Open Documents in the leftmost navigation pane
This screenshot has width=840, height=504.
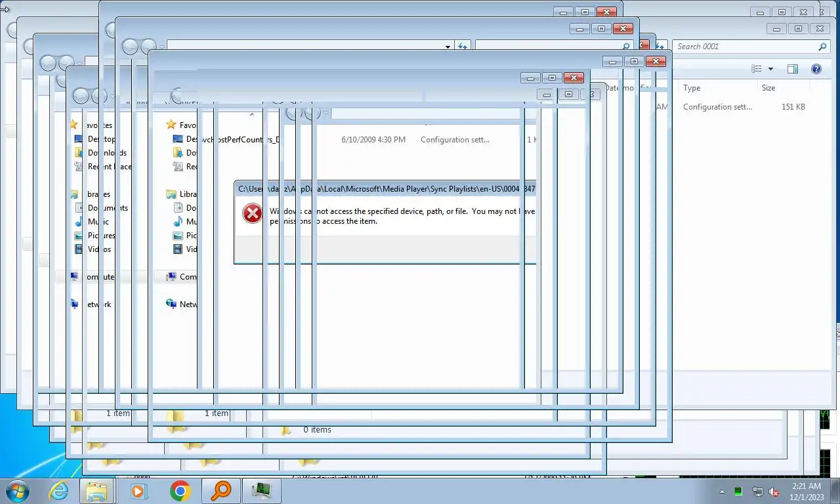coord(108,208)
